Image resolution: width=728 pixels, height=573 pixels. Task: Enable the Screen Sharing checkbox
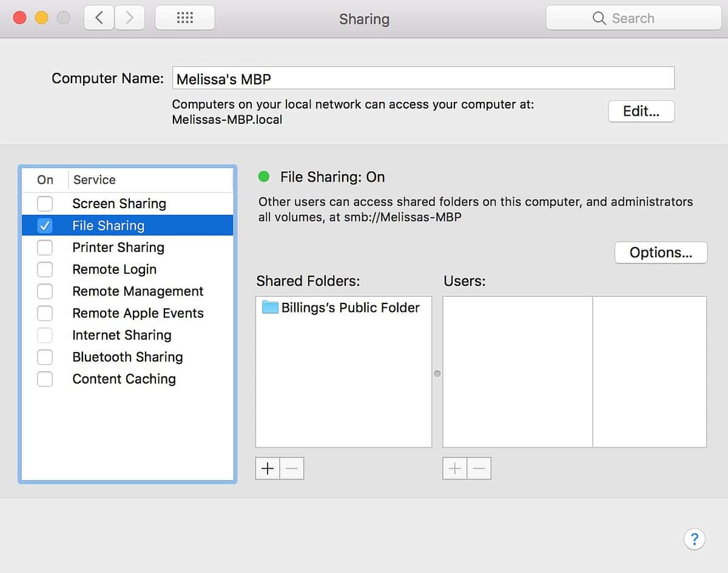[45, 203]
